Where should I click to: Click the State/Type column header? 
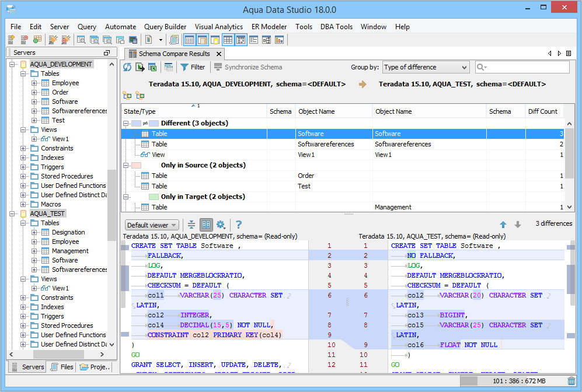[x=194, y=111]
